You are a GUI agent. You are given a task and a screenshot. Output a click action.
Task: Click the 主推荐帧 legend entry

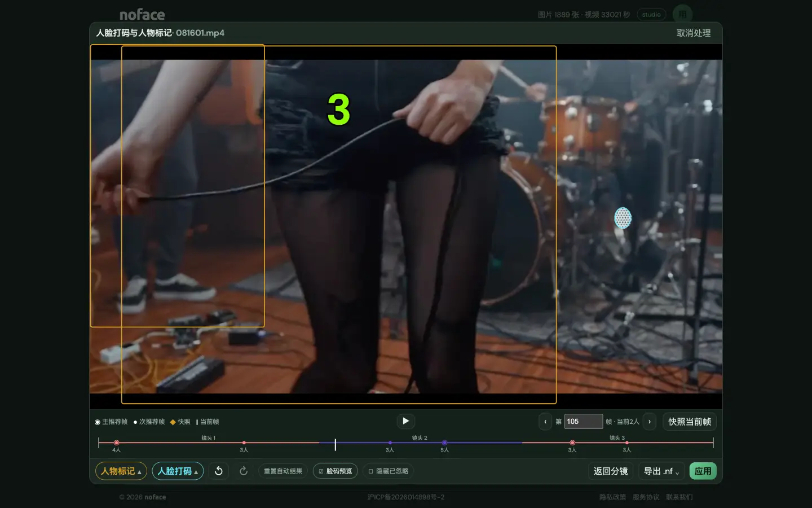(111, 422)
